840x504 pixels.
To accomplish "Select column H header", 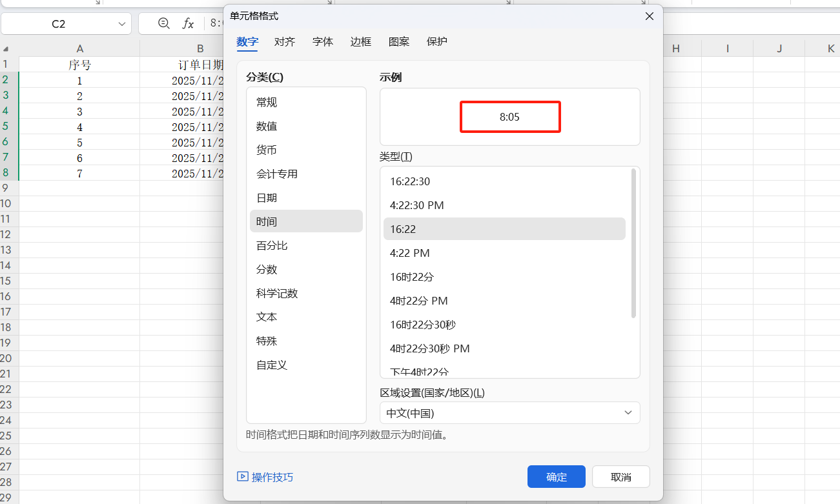I will pos(675,49).
